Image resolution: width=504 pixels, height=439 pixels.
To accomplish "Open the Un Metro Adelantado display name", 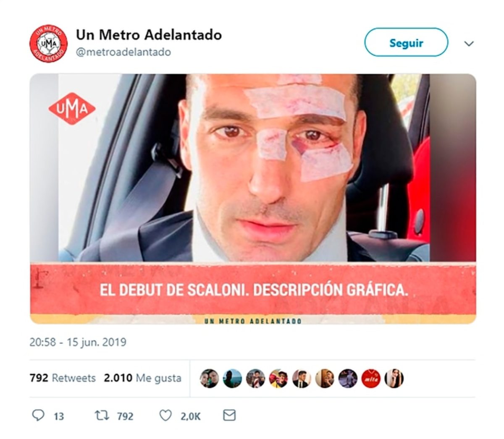I will [149, 34].
